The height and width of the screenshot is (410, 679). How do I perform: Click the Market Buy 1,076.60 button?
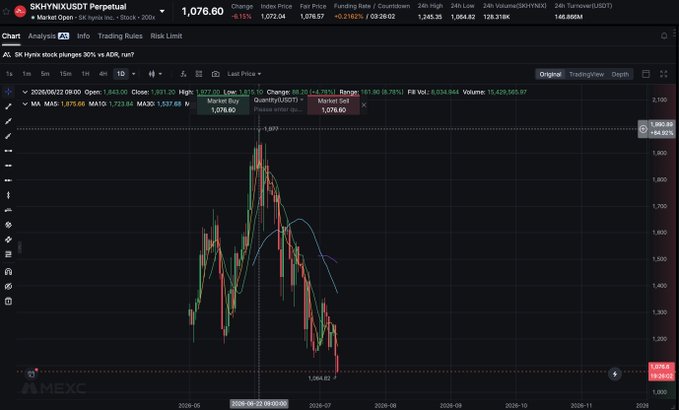point(223,106)
